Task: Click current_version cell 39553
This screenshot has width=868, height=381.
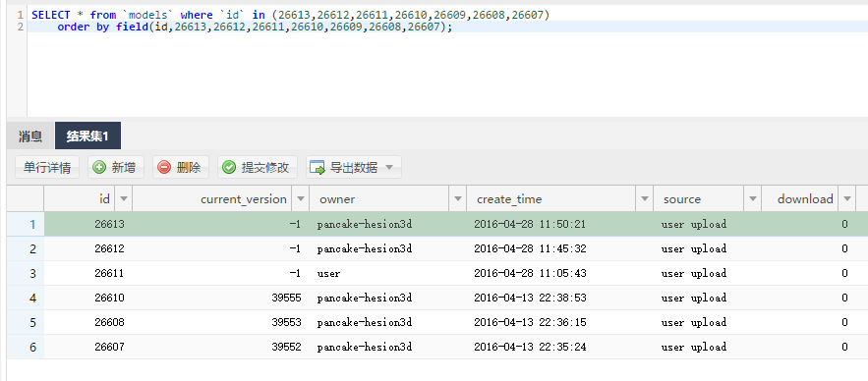Action: click(221, 322)
